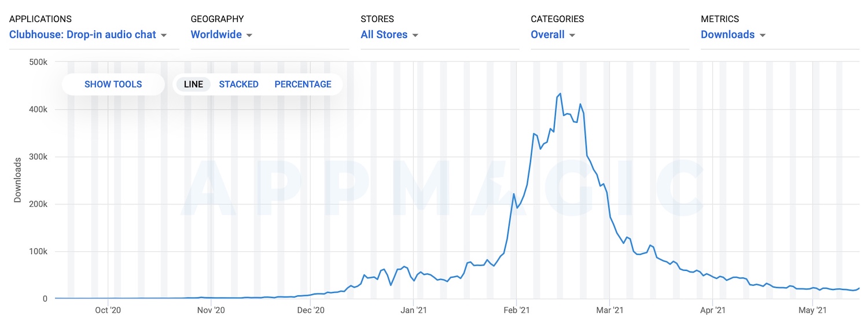The height and width of the screenshot is (323, 868).
Task: Click the Mar '21 label on the time axis
Action: click(x=610, y=310)
